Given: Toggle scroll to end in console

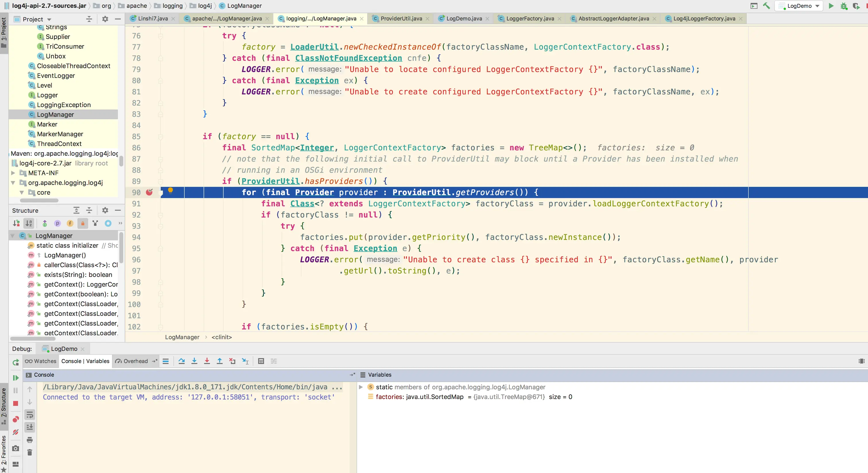Looking at the screenshot, I should pos(30,427).
